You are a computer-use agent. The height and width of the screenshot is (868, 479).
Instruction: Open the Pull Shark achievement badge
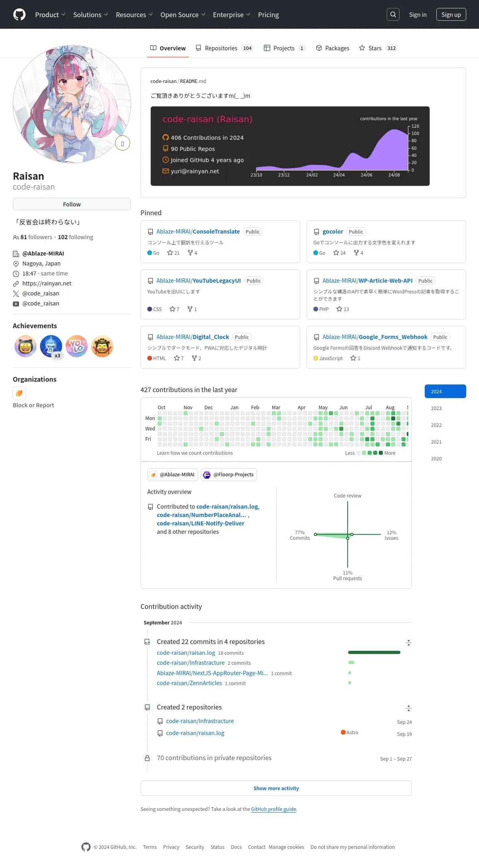pyautogui.click(x=51, y=346)
